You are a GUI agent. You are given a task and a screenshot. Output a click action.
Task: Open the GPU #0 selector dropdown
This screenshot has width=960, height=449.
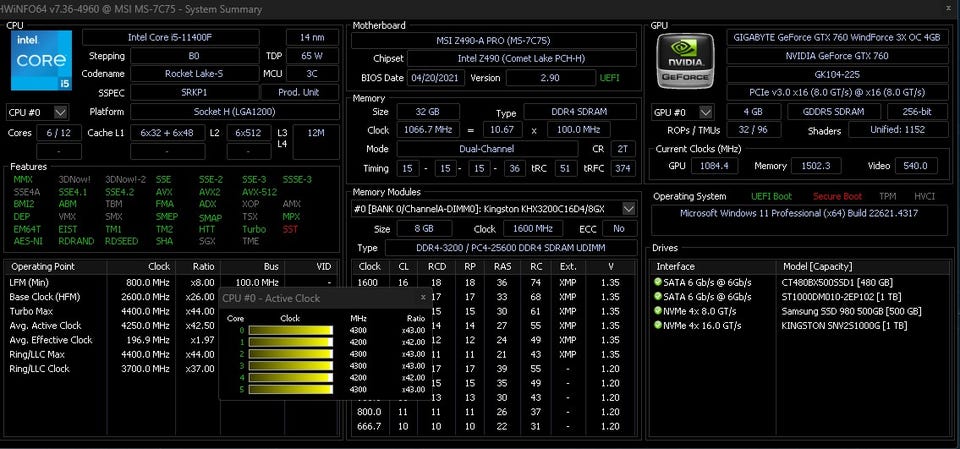pyautogui.click(x=706, y=112)
